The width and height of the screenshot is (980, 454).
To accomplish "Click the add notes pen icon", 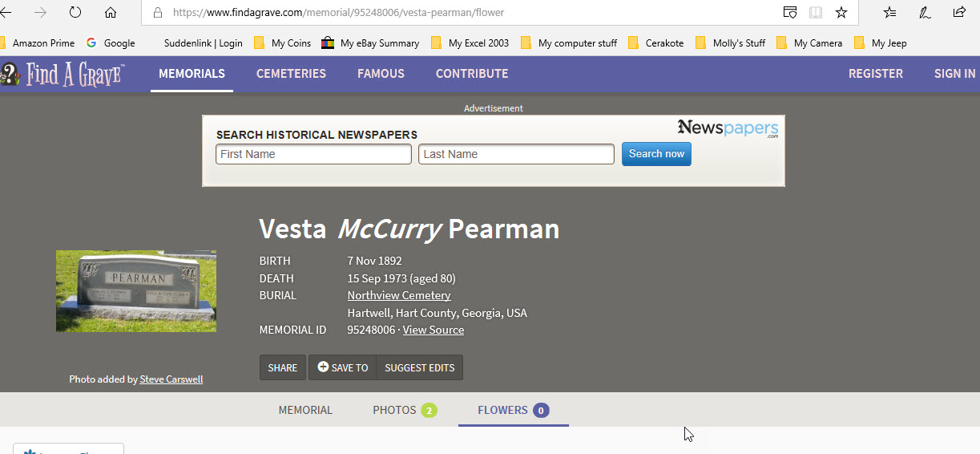I will tap(925, 13).
